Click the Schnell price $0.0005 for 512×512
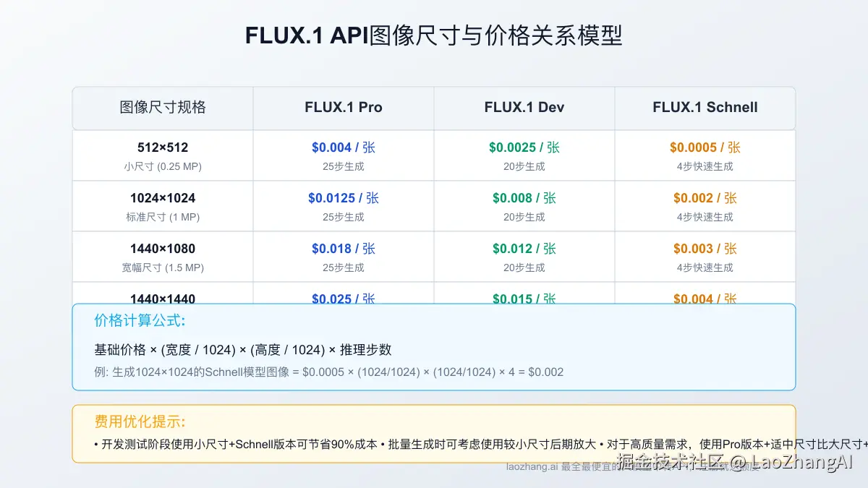The width and height of the screenshot is (868, 488). [x=704, y=147]
